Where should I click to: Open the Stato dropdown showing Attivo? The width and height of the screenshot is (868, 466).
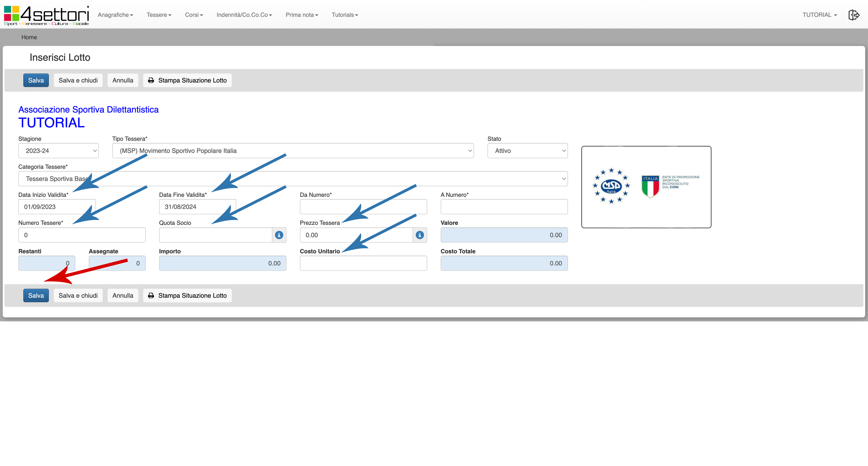(x=527, y=151)
